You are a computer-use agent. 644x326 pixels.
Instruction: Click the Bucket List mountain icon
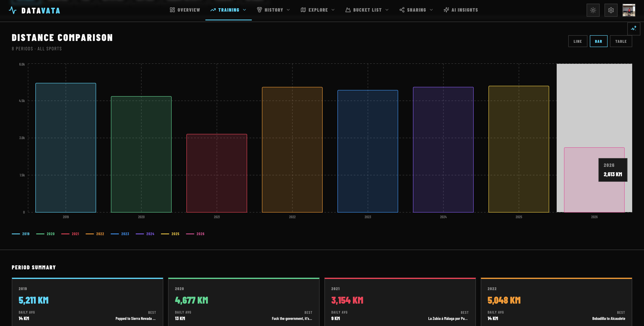click(348, 10)
